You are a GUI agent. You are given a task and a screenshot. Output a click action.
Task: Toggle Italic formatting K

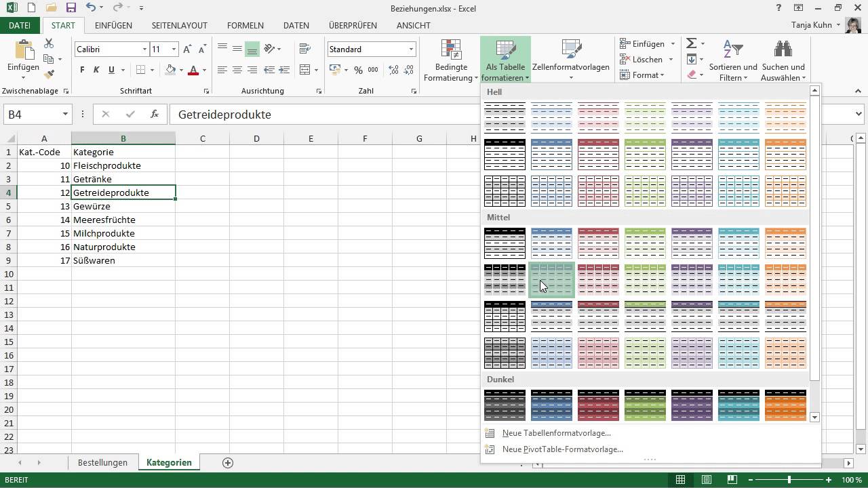click(96, 70)
